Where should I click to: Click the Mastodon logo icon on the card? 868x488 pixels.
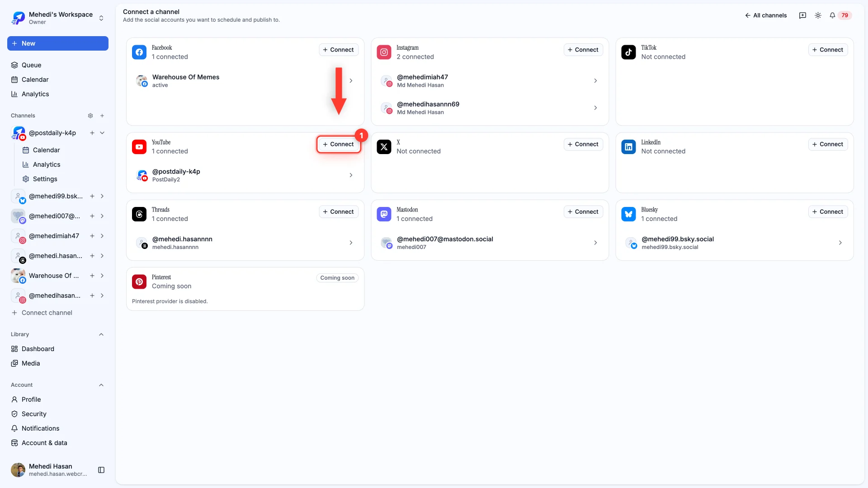point(384,214)
